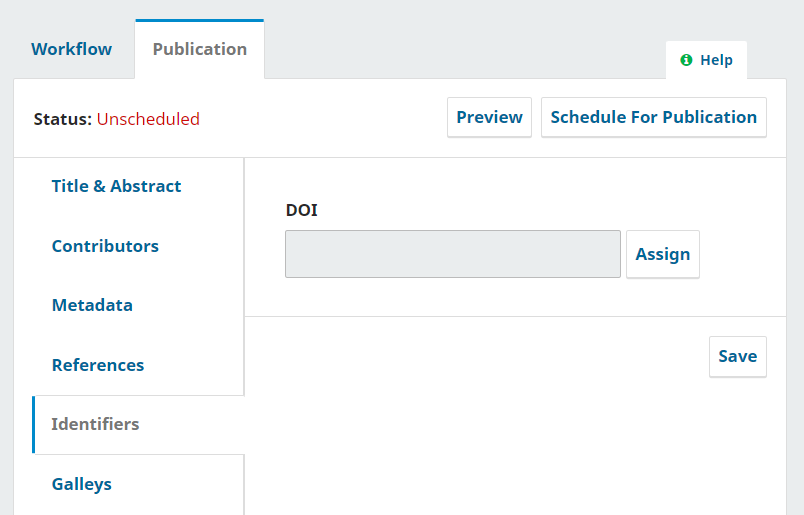Save the identifiers form

[x=737, y=356]
